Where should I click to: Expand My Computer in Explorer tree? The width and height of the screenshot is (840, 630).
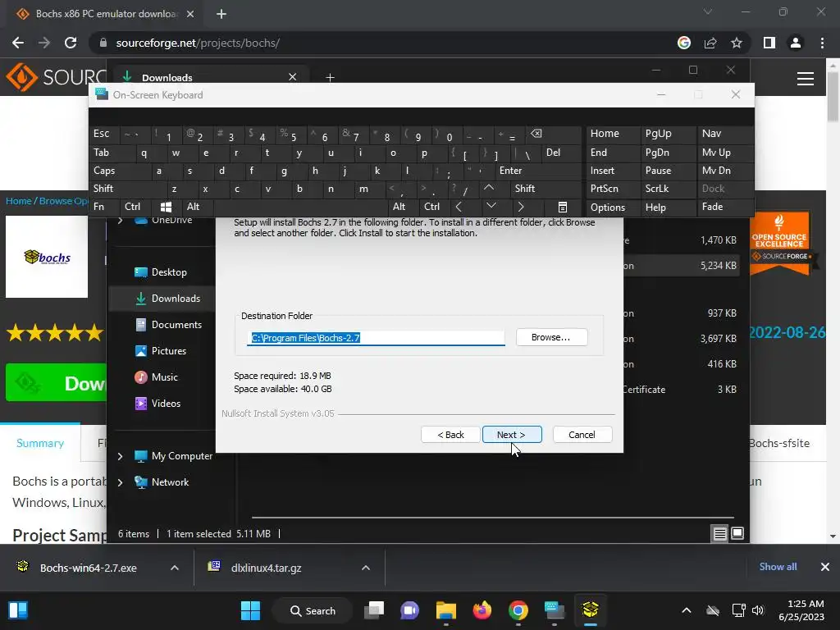(x=120, y=456)
